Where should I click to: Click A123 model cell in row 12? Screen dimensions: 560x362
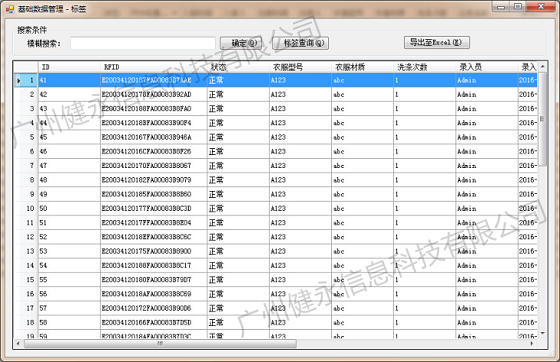[300, 237]
